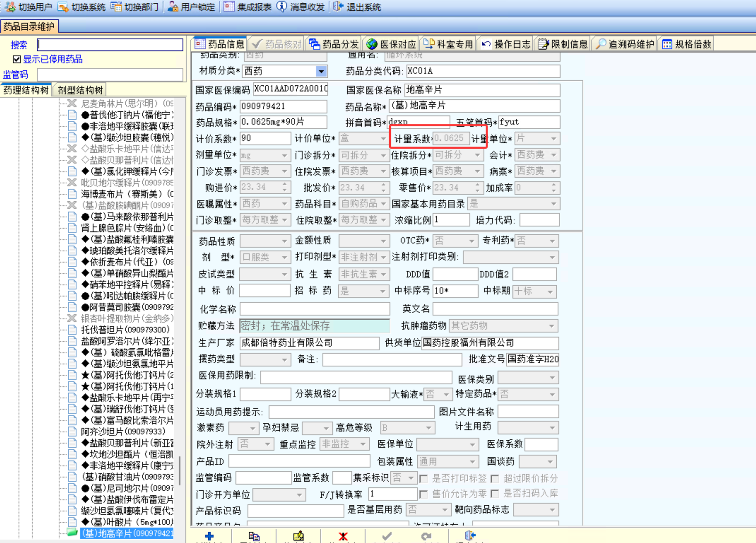Click the blue plus add icon
The width and height of the screenshot is (756, 543).
click(x=210, y=536)
